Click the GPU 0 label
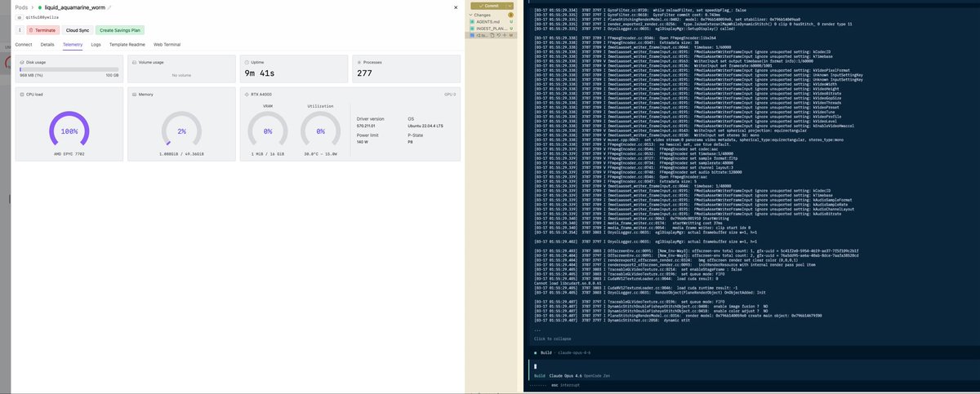Image resolution: width=980 pixels, height=394 pixels. point(449,95)
